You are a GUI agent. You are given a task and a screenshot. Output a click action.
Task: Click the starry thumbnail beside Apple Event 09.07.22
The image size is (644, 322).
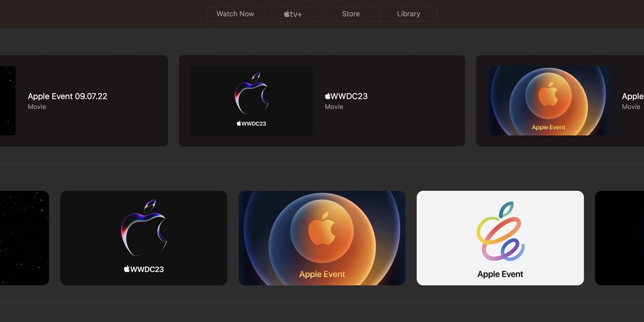pos(8,100)
